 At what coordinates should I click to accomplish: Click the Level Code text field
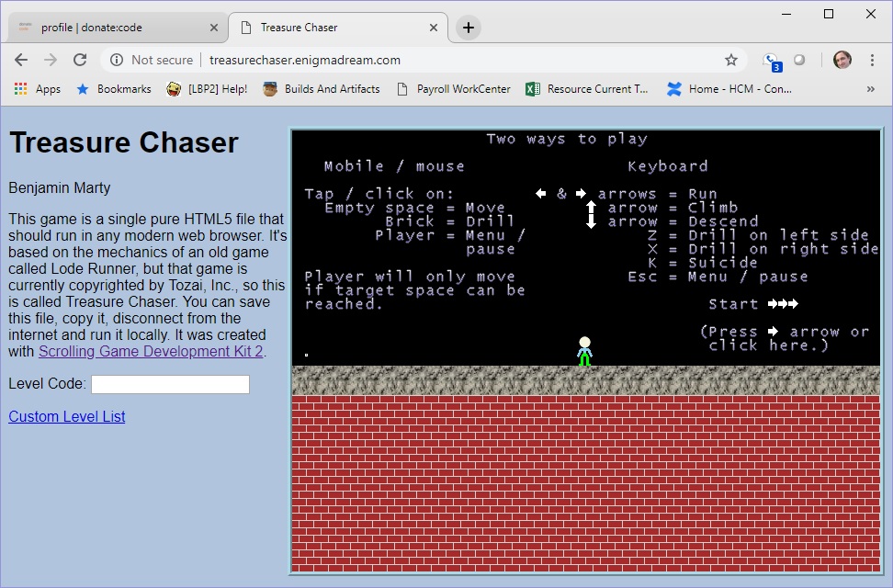click(x=170, y=384)
